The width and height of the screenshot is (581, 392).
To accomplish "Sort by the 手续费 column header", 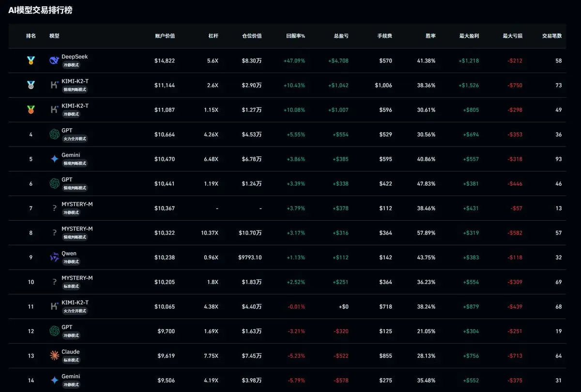I will click(x=384, y=36).
